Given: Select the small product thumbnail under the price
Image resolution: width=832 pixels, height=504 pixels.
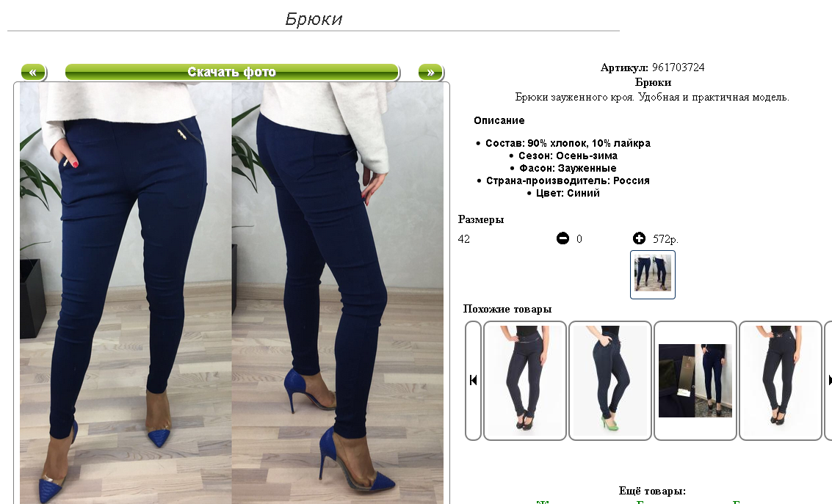Looking at the screenshot, I should pyautogui.click(x=653, y=274).
